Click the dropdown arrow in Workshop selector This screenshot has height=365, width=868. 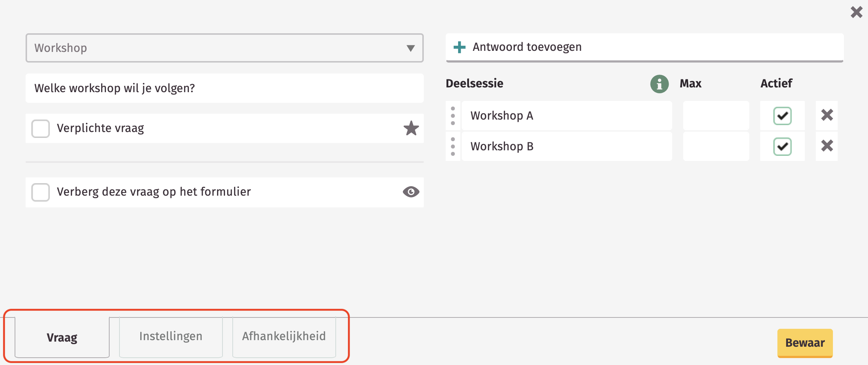(411, 48)
